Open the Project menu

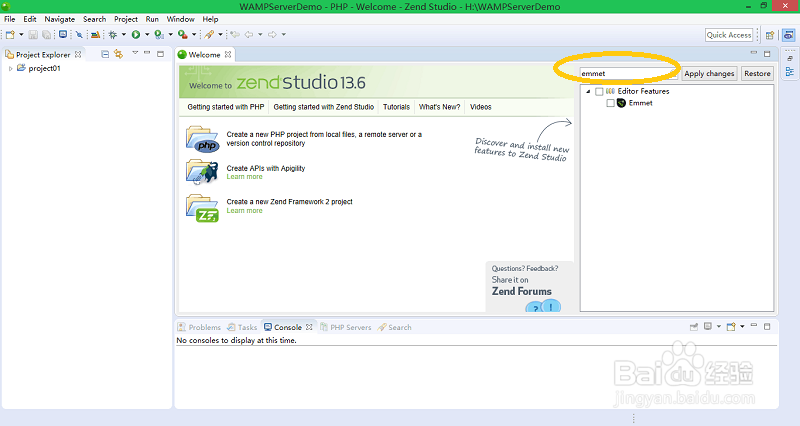tap(126, 19)
